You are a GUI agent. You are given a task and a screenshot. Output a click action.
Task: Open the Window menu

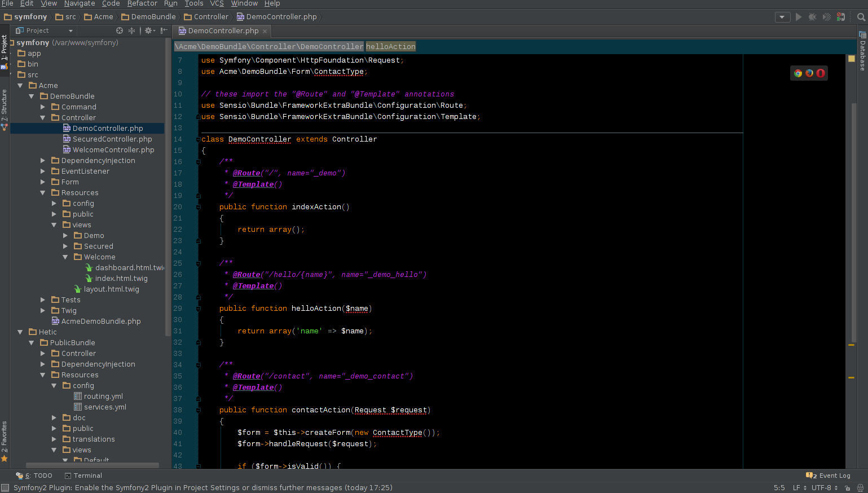244,3
